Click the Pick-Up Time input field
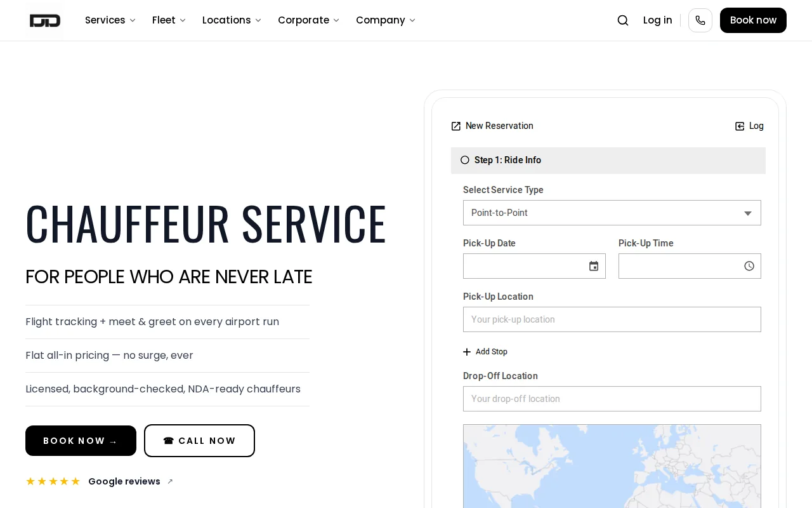Screen dimensions: 812x508 click(690, 266)
